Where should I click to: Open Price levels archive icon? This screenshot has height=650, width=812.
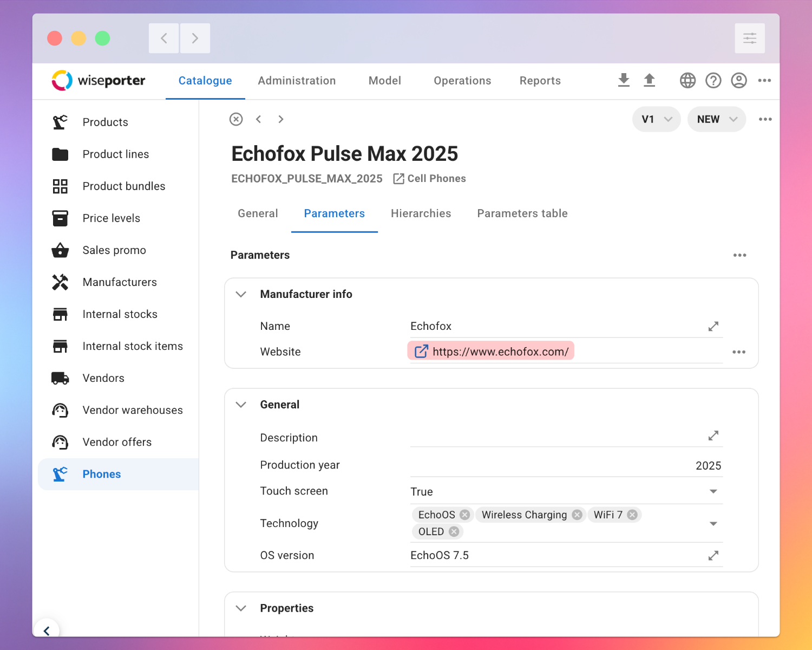(60, 218)
